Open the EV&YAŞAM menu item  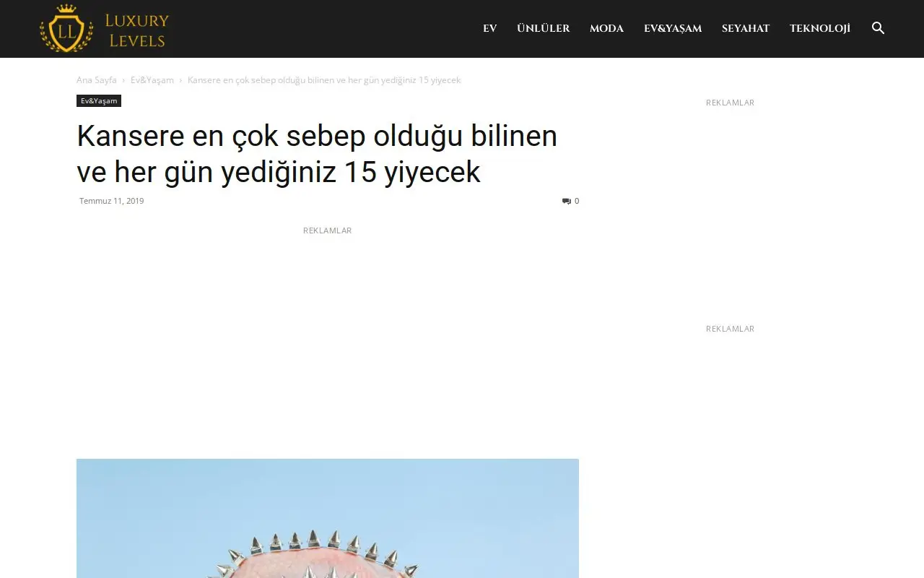click(673, 29)
